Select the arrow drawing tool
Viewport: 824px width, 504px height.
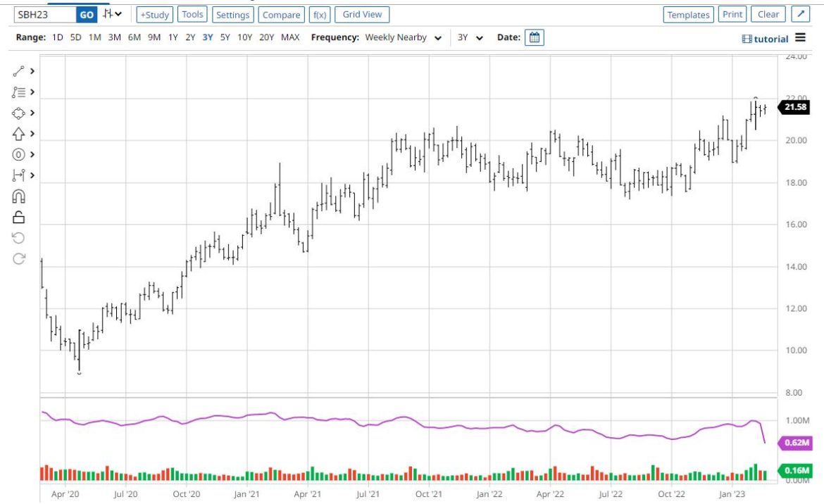19,133
